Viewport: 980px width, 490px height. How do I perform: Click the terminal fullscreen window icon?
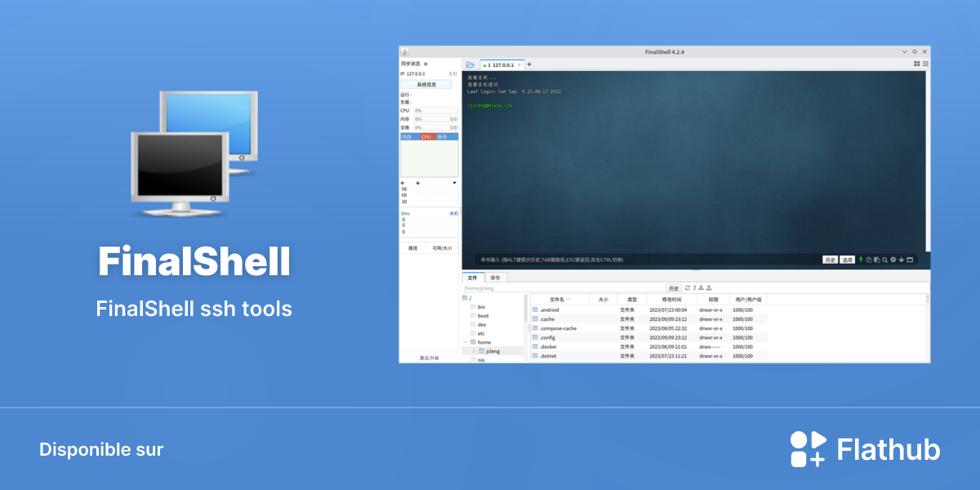[910, 260]
